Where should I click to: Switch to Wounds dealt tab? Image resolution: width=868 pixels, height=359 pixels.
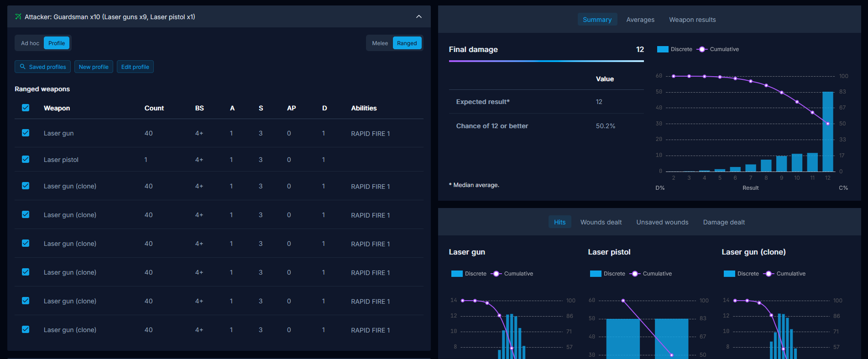click(601, 222)
